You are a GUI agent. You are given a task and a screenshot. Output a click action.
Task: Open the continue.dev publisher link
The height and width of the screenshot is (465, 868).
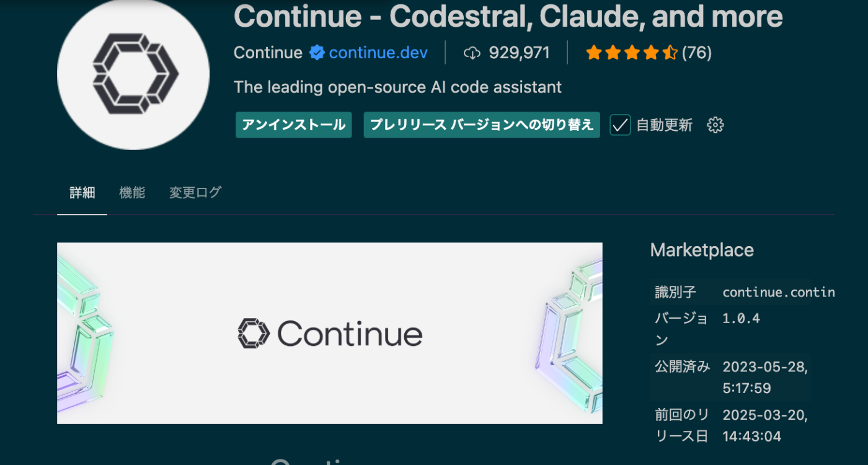coord(378,53)
